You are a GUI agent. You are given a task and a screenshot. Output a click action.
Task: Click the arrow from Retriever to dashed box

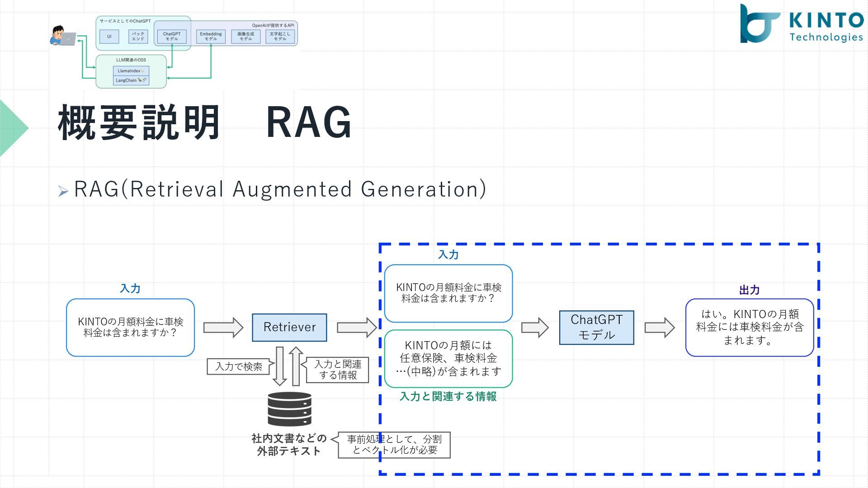356,327
